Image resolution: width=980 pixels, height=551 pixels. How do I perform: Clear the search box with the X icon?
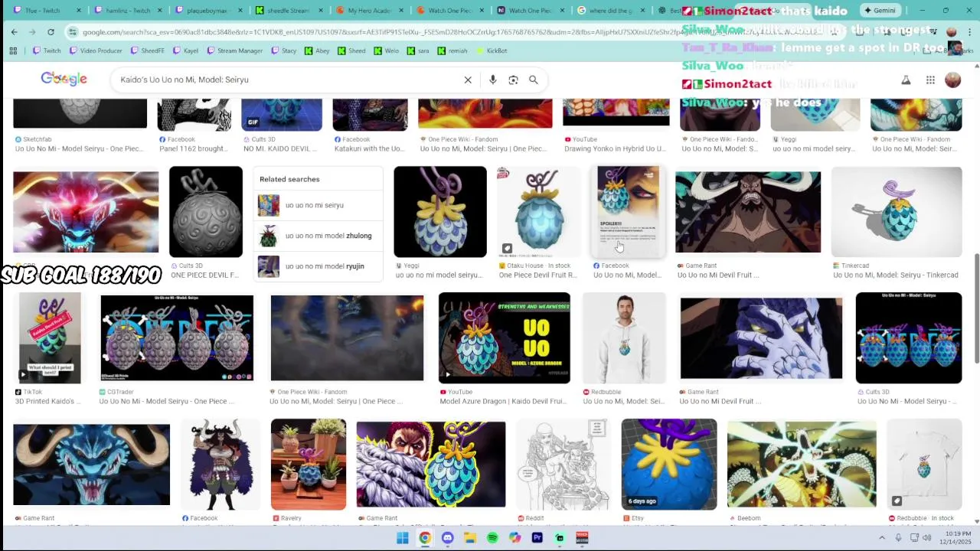click(x=468, y=80)
